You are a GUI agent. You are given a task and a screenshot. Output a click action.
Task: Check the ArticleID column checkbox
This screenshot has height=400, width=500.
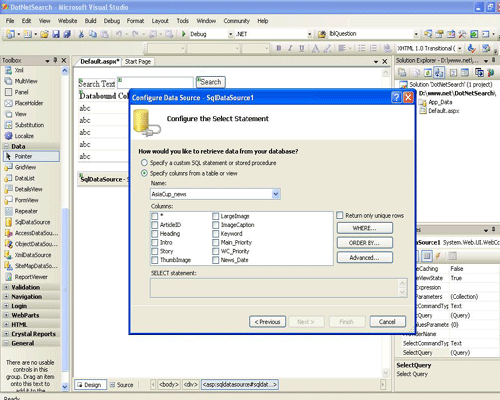[155, 225]
